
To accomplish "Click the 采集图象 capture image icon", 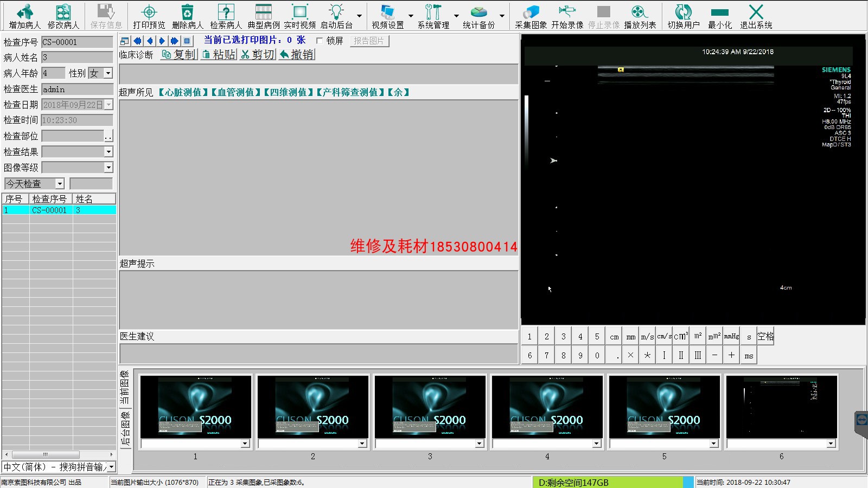I will point(531,12).
